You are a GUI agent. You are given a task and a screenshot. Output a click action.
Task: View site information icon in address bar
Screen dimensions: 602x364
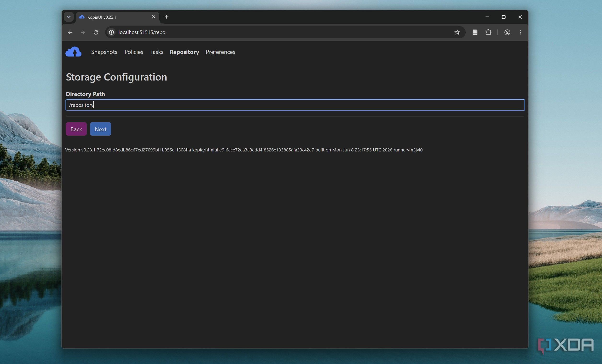click(111, 32)
